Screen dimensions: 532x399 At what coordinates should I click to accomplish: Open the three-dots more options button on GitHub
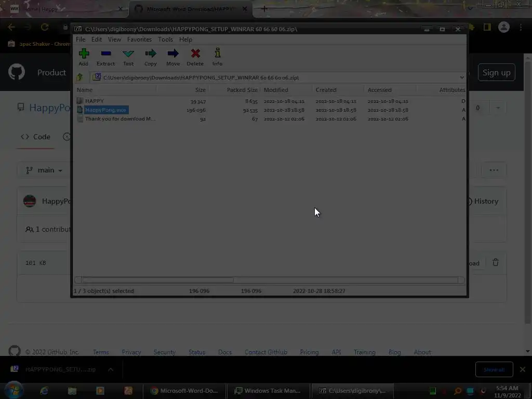pyautogui.click(x=494, y=170)
